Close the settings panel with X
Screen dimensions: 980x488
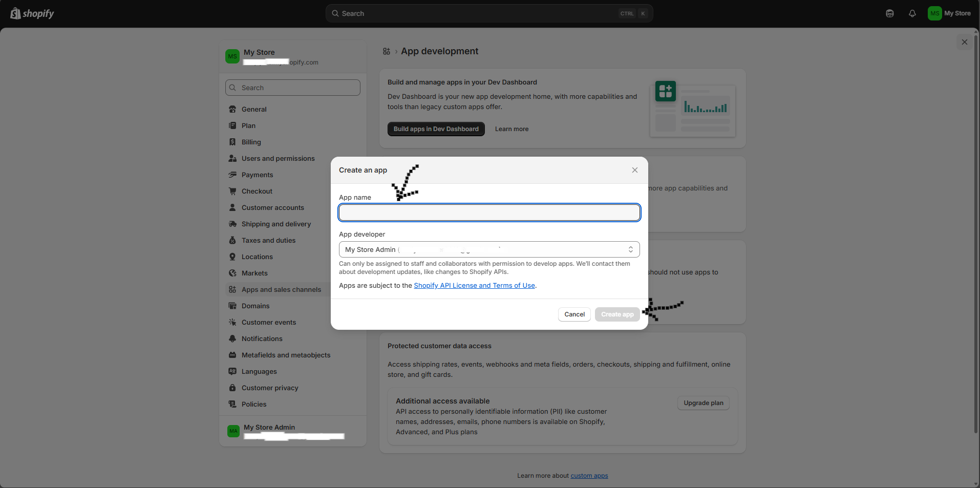point(964,42)
